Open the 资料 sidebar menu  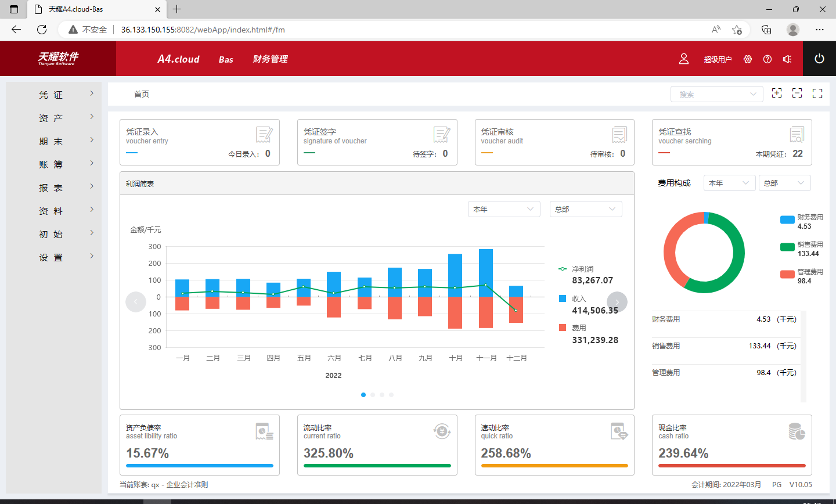(53, 211)
